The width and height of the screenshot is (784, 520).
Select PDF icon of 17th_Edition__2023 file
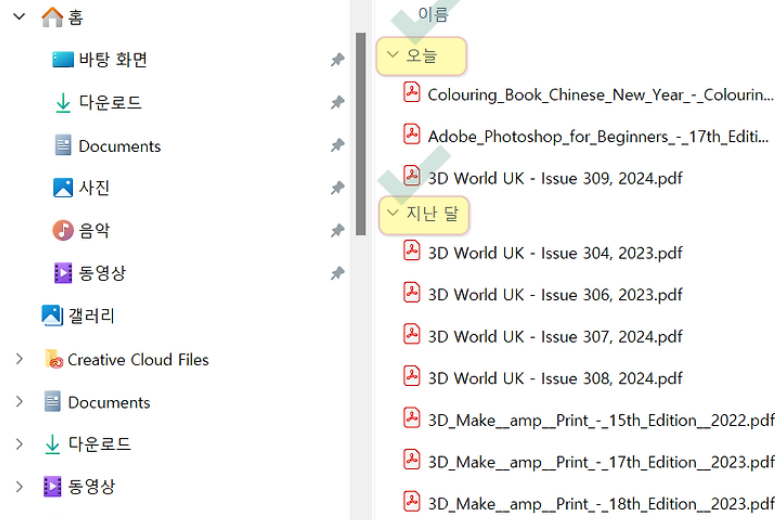click(x=412, y=460)
